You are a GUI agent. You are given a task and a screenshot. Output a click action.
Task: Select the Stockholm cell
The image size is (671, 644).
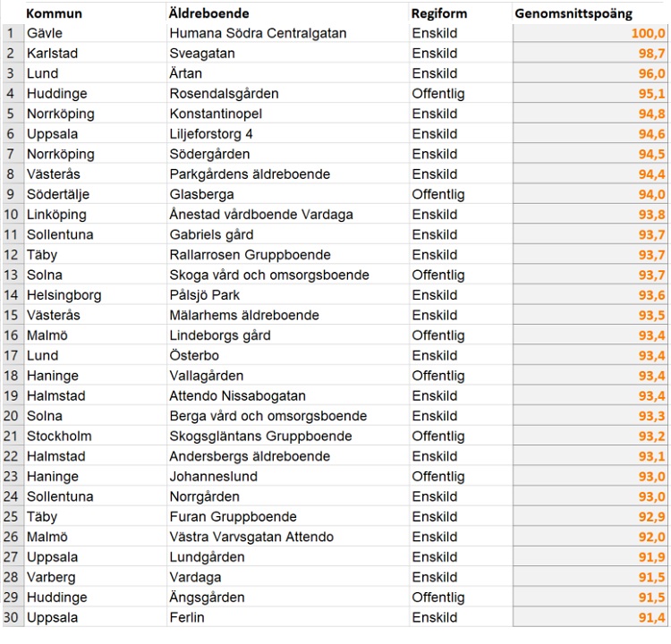[x=59, y=436]
